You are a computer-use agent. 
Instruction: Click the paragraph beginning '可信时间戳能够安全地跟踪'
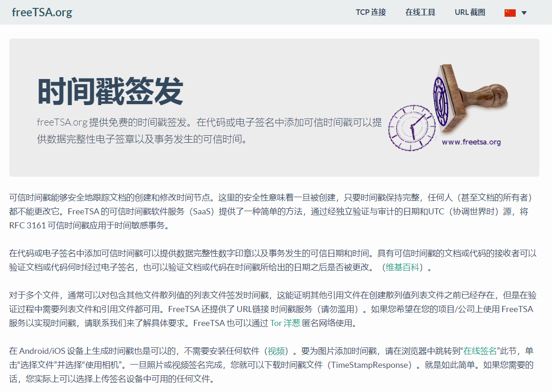click(x=271, y=212)
